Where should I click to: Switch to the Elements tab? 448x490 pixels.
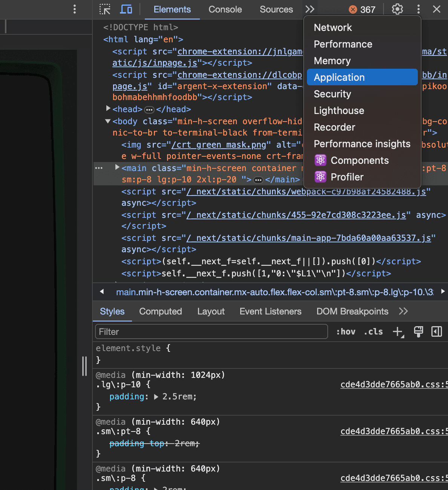pyautogui.click(x=172, y=9)
